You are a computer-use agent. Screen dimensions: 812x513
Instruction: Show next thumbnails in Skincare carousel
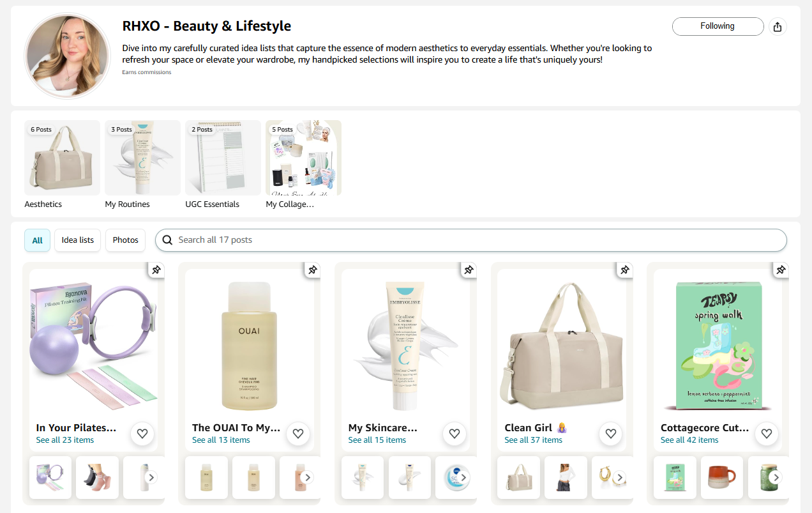pyautogui.click(x=463, y=477)
